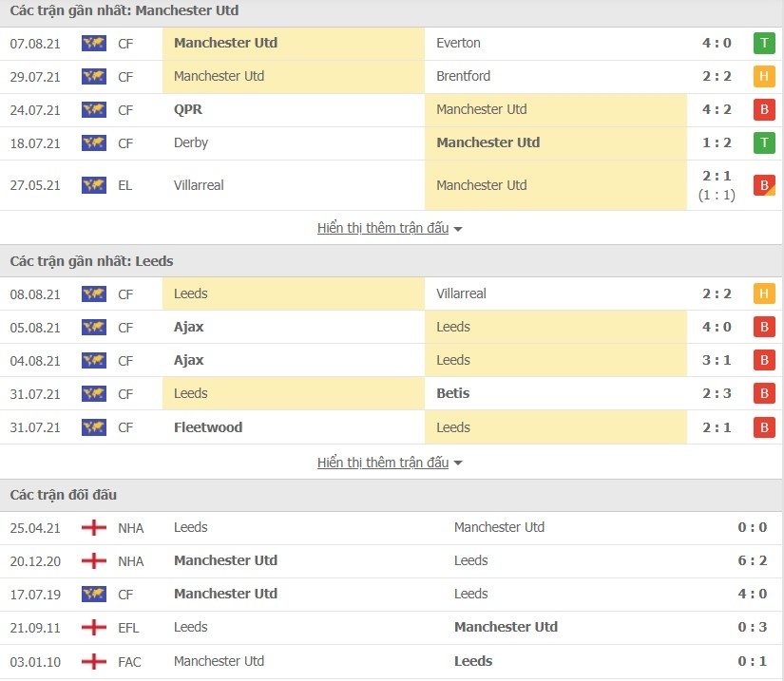Click the 6:2 score on 20.12.20 match
The image size is (784, 681).
[x=752, y=560]
